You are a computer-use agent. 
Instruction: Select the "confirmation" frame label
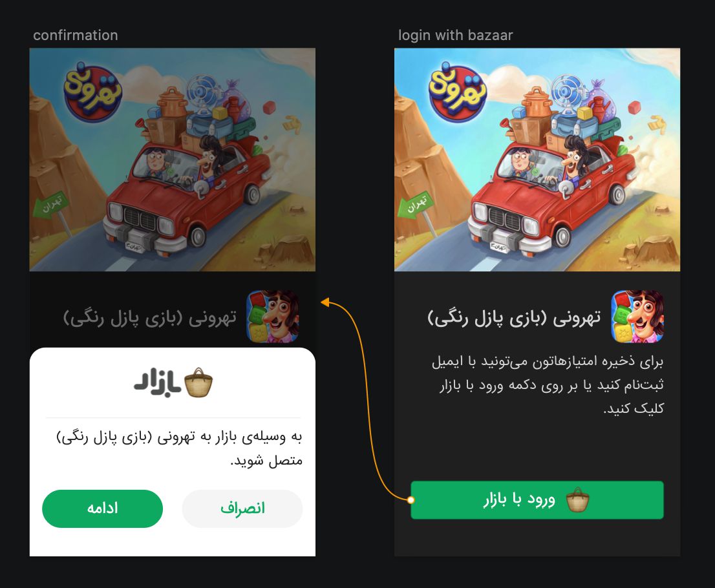pyautogui.click(x=75, y=35)
